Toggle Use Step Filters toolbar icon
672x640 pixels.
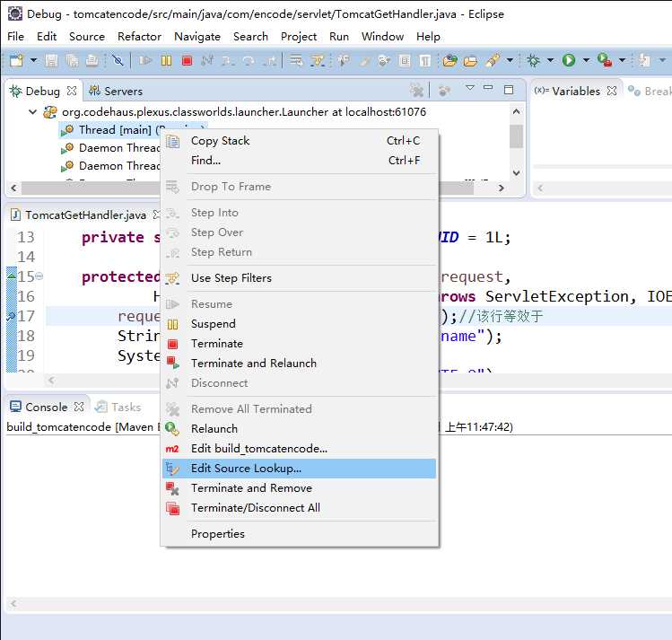point(318,60)
